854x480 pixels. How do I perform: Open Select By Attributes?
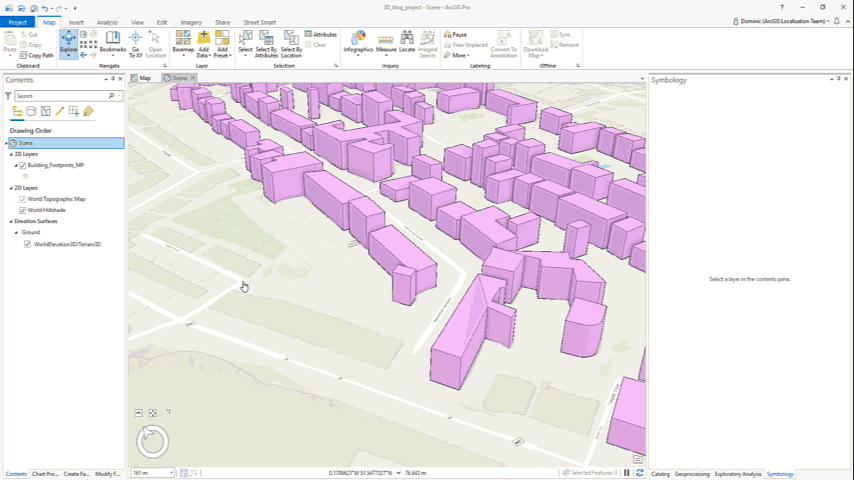(x=266, y=44)
